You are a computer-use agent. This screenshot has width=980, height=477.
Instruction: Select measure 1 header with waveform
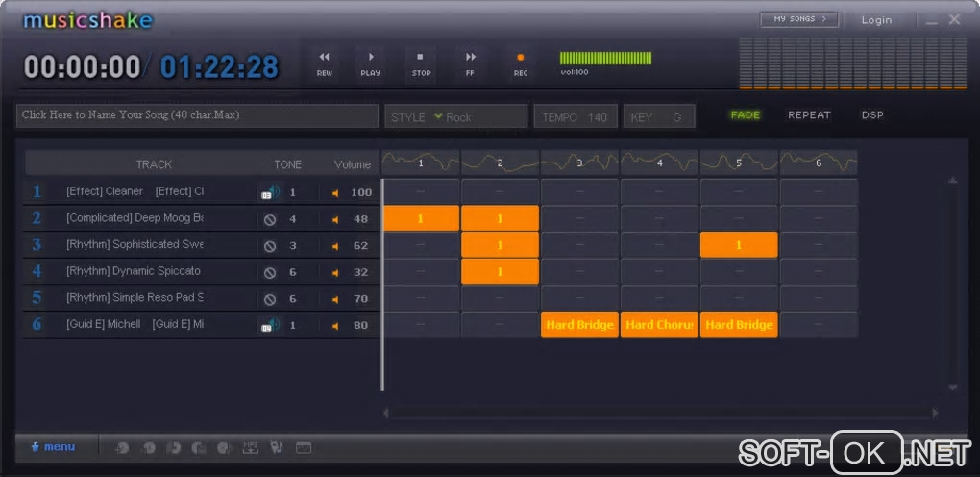coord(421,163)
